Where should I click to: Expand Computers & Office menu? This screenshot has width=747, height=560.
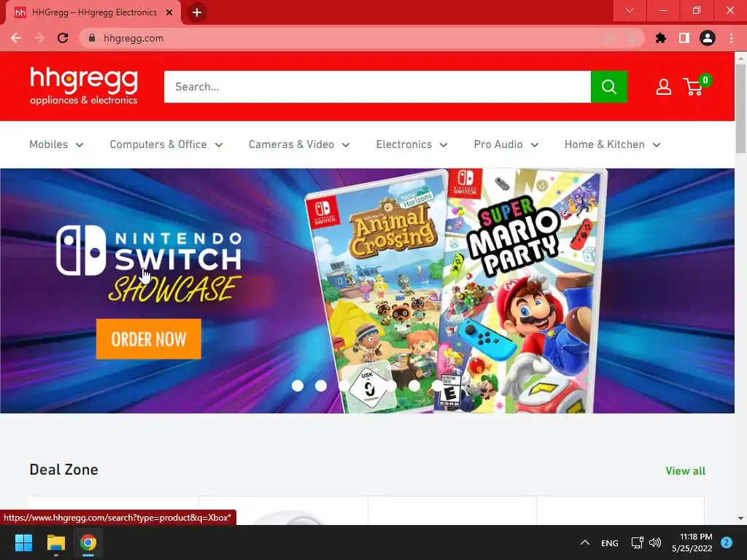(x=166, y=144)
